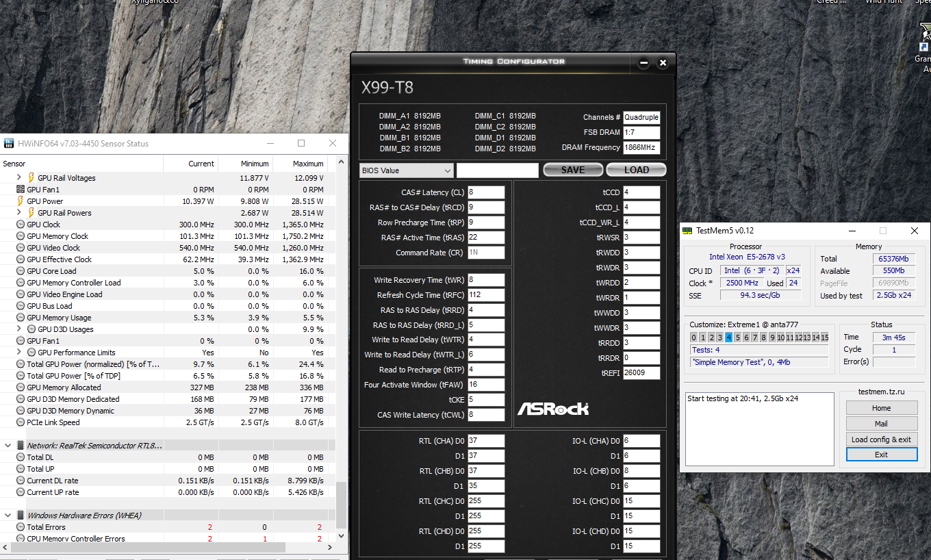Click the icon next to GPU Bus Load

[x=21, y=306]
